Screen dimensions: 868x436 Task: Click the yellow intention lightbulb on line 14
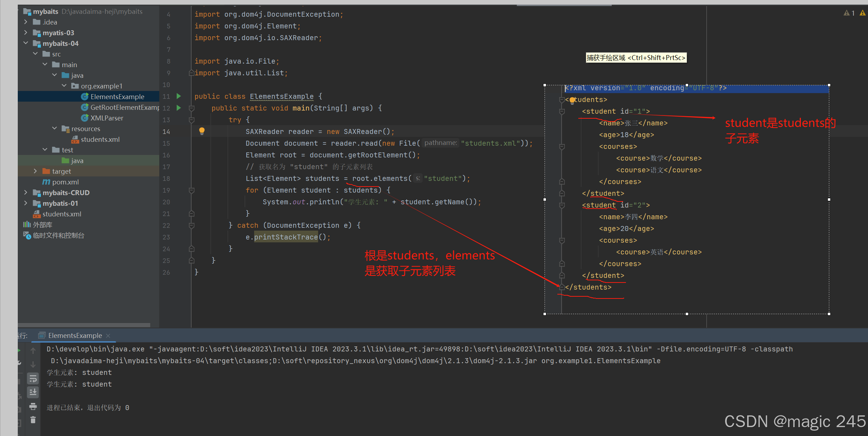pyautogui.click(x=202, y=131)
